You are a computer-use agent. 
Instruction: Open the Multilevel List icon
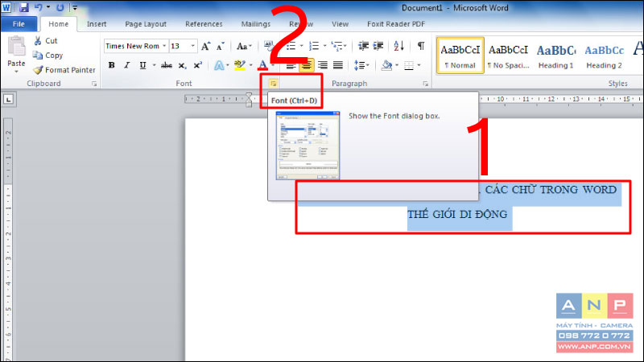[337, 46]
